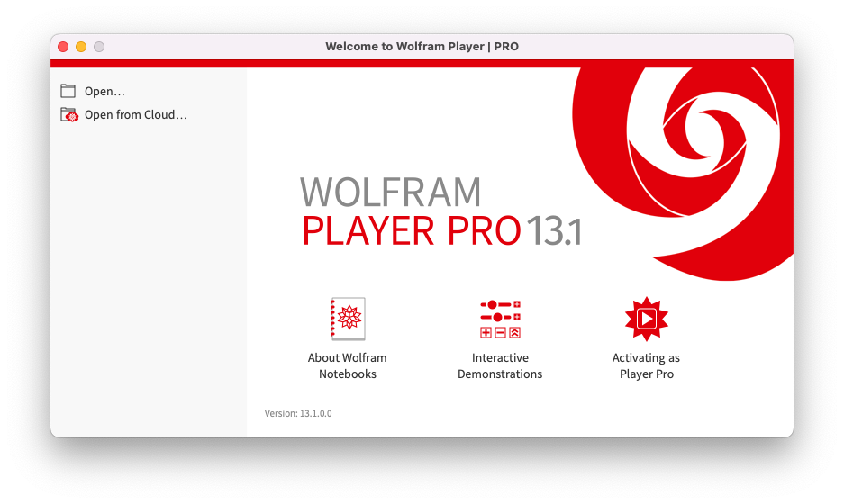Image resolution: width=844 pixels, height=504 pixels.
Task: Close the Welcome to Wolfram Player window
Action: pyautogui.click(x=63, y=47)
